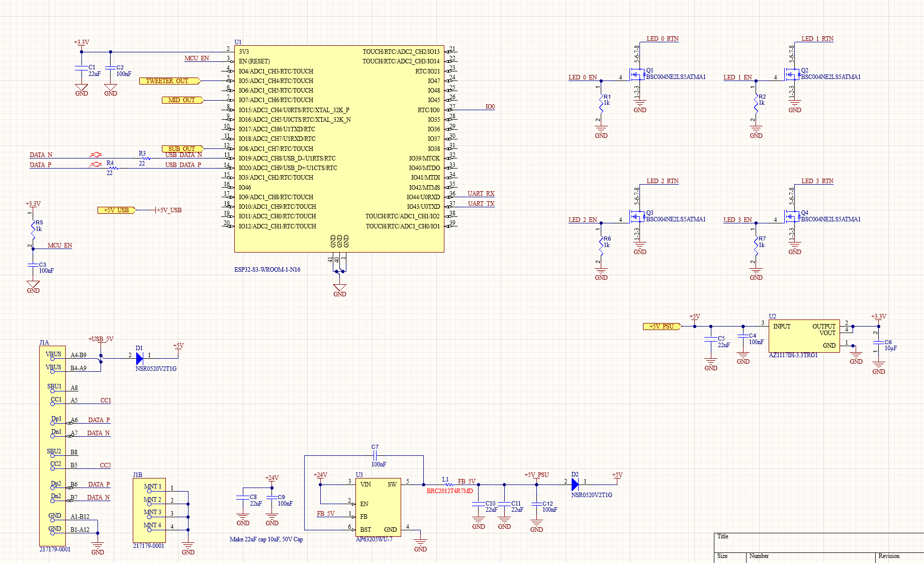Select the Q1 MOSFET symbol
This screenshot has width=924, height=563.
(636, 75)
